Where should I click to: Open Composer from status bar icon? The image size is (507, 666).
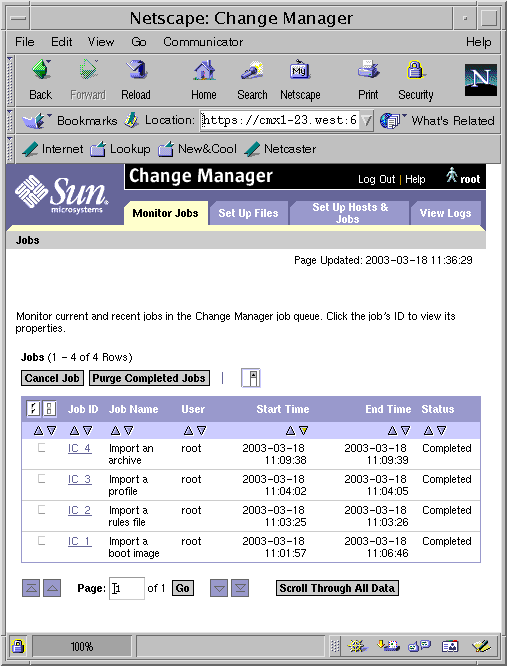[481, 646]
